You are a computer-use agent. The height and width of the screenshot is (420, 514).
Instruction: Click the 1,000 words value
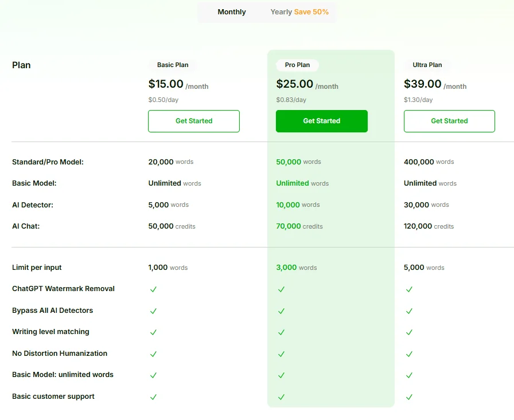point(168,268)
